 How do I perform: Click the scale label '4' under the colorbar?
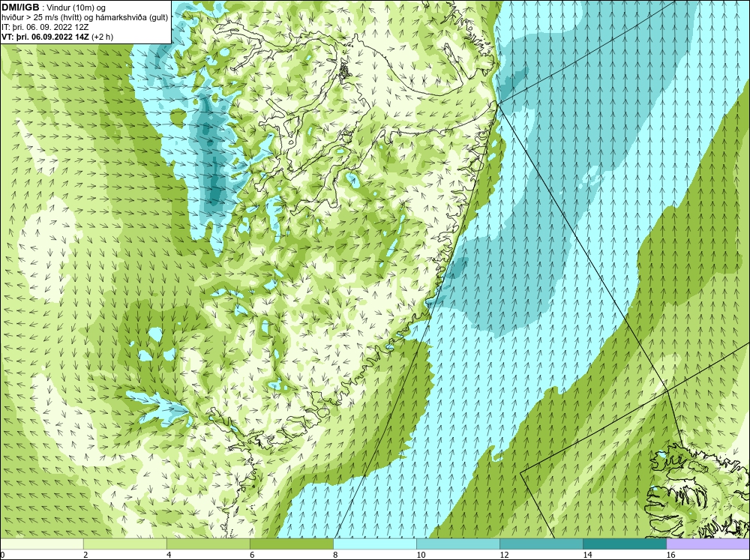point(168,555)
